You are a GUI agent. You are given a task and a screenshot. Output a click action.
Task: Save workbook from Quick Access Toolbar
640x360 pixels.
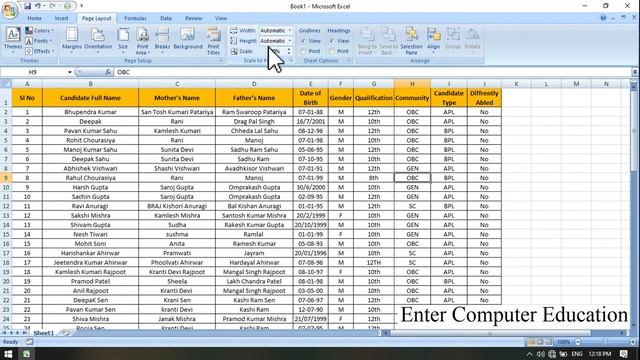click(27, 6)
